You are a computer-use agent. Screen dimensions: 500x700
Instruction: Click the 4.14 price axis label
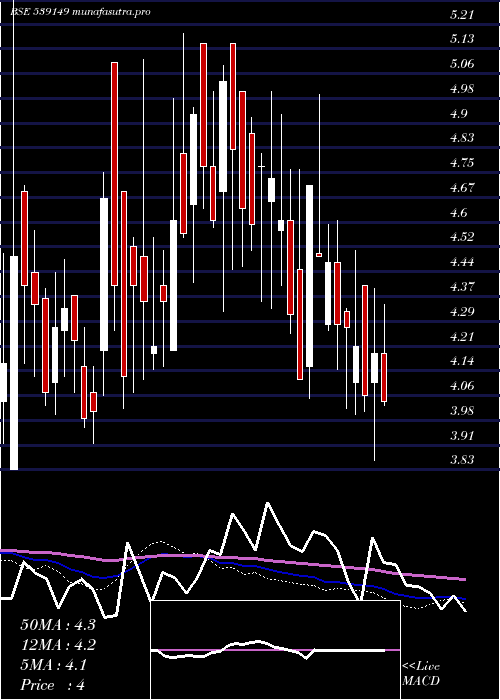[x=461, y=362]
